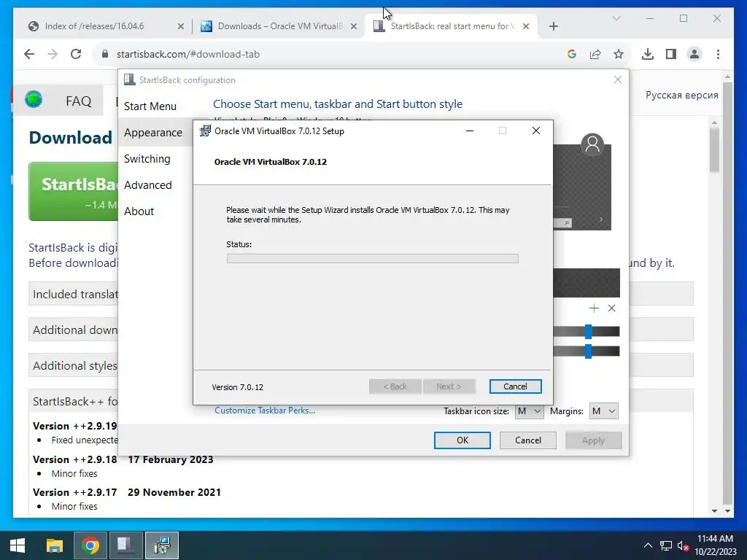Close the StartIsBack browser tab

pos(526,27)
